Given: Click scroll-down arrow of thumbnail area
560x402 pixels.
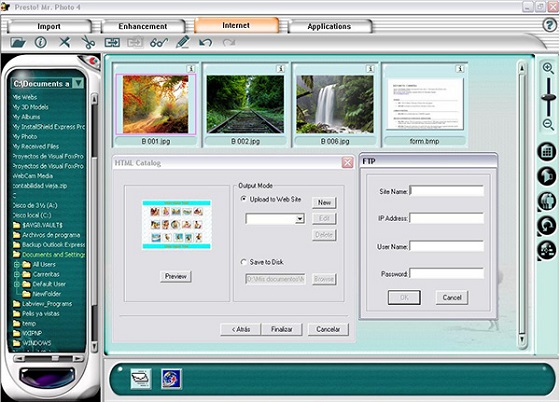Looking at the screenshot, I should tap(522, 339).
